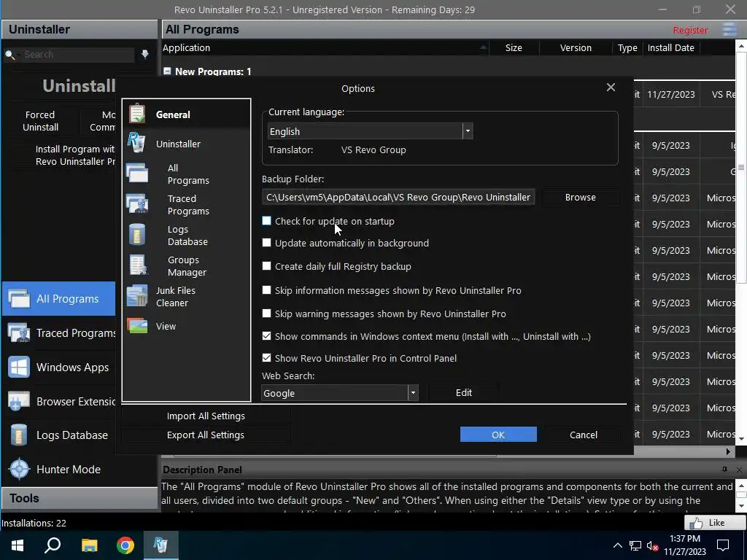Image resolution: width=747 pixels, height=560 pixels.
Task: Sort by the Application column header
Action: tap(325, 47)
